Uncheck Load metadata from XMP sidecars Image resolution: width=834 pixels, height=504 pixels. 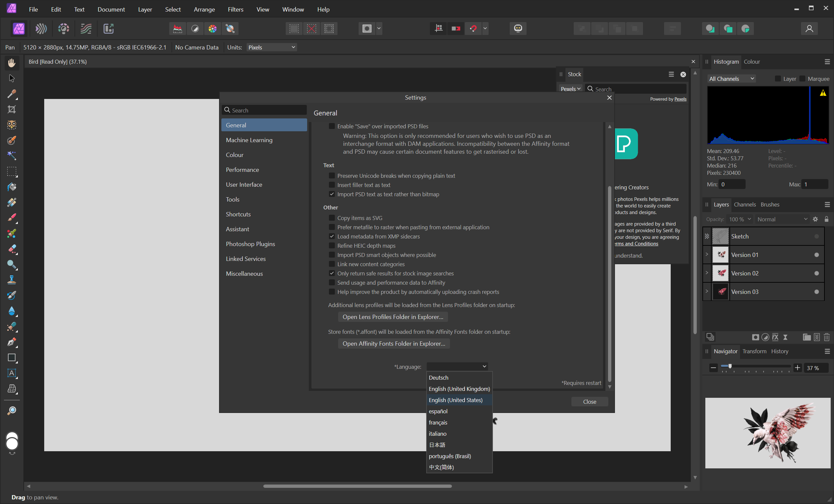[332, 236]
